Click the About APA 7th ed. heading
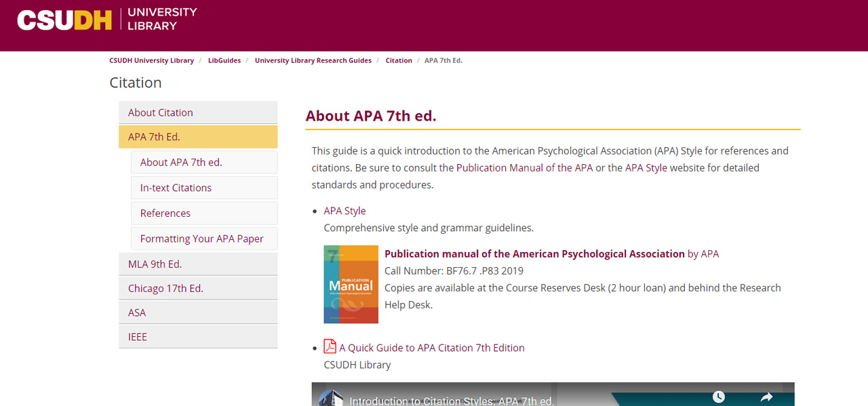The height and width of the screenshot is (406, 868). click(x=371, y=116)
